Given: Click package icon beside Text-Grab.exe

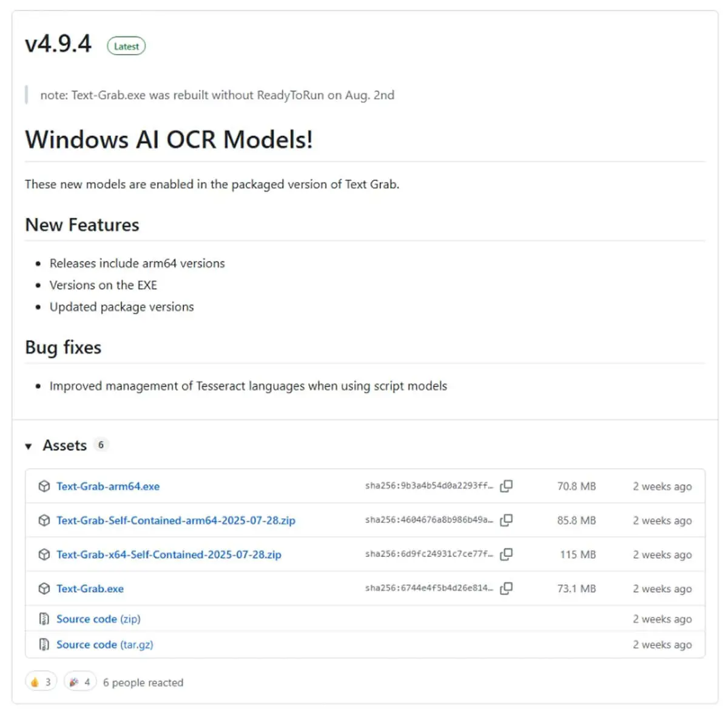Looking at the screenshot, I should 44,588.
